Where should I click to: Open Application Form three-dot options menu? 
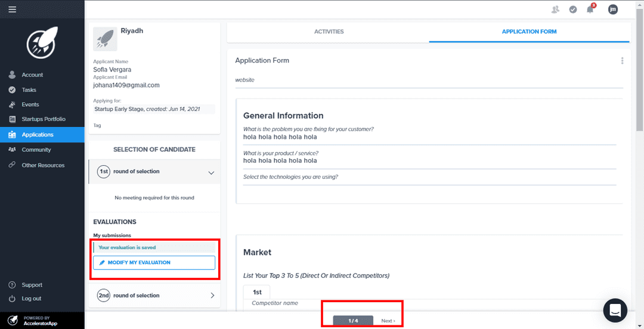point(622,61)
